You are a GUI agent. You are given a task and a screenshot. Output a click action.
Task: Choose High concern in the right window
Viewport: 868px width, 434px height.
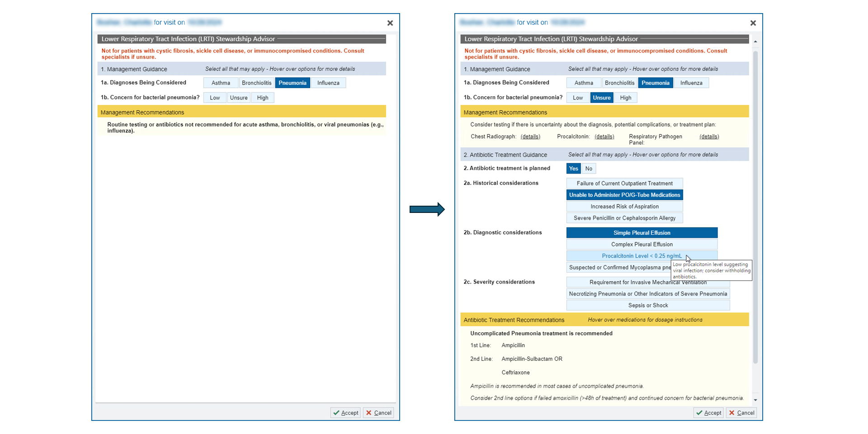(x=626, y=98)
